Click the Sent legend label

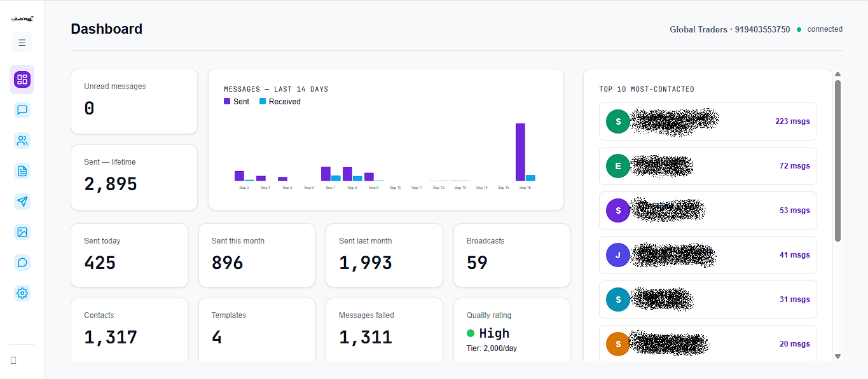click(241, 102)
